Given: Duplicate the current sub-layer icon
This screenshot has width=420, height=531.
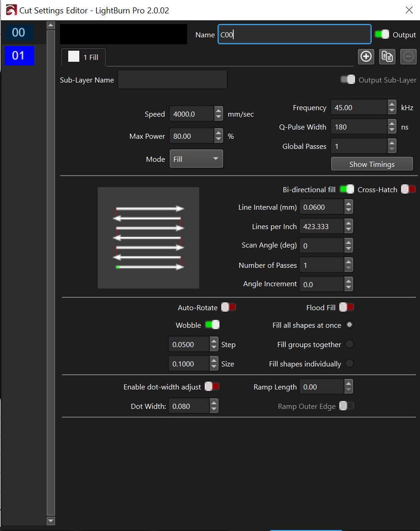Looking at the screenshot, I should point(387,56).
